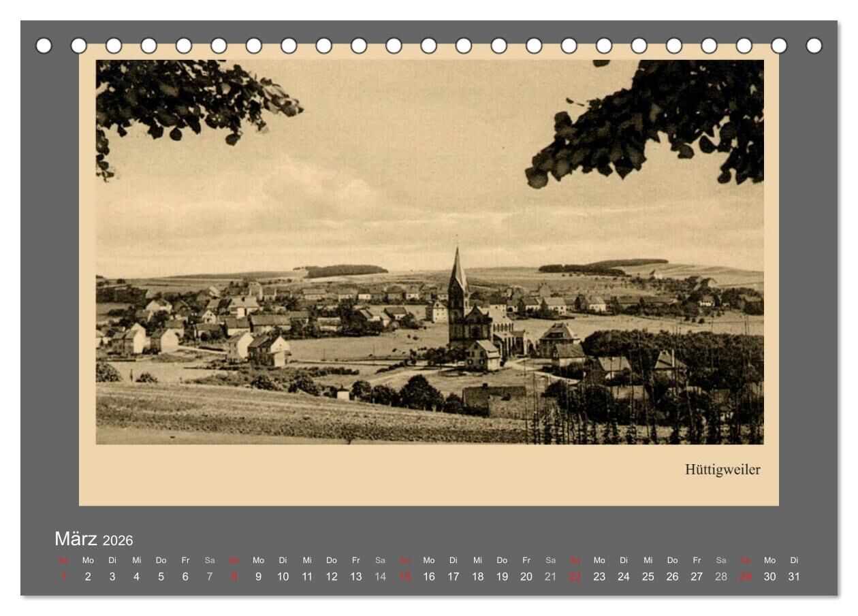
Task: Pick the gray Saturday date 28
Action: (720, 577)
